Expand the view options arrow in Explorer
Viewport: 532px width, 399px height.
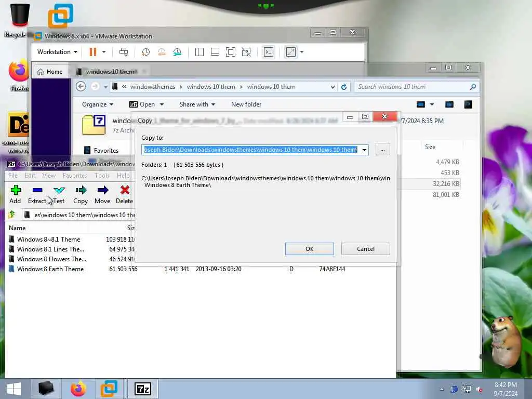click(x=432, y=104)
